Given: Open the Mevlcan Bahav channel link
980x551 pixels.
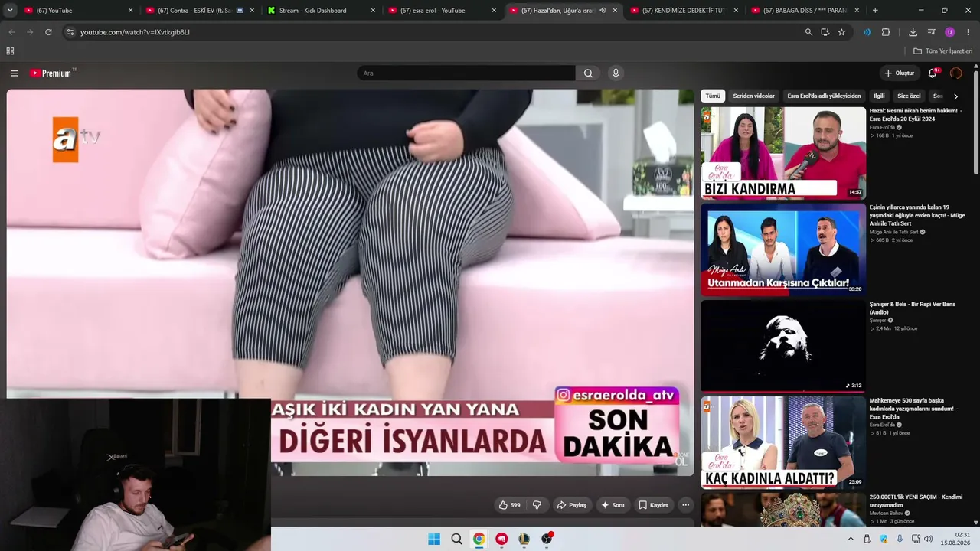Looking at the screenshot, I should pos(886,513).
